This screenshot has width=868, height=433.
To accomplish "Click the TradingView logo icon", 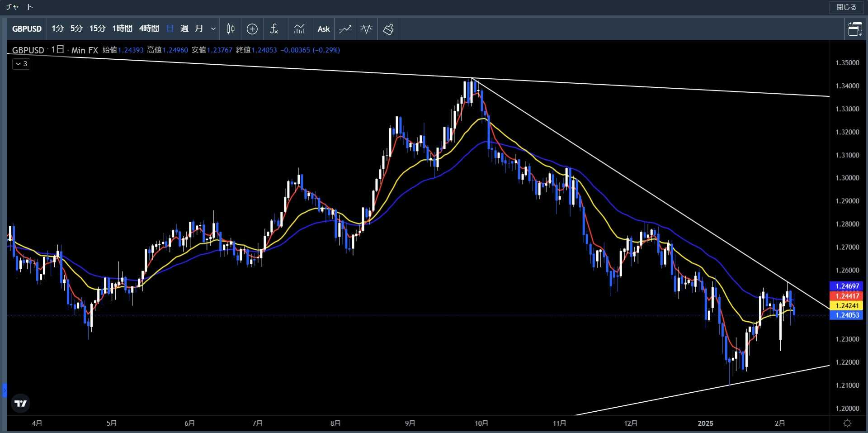I will (x=20, y=403).
